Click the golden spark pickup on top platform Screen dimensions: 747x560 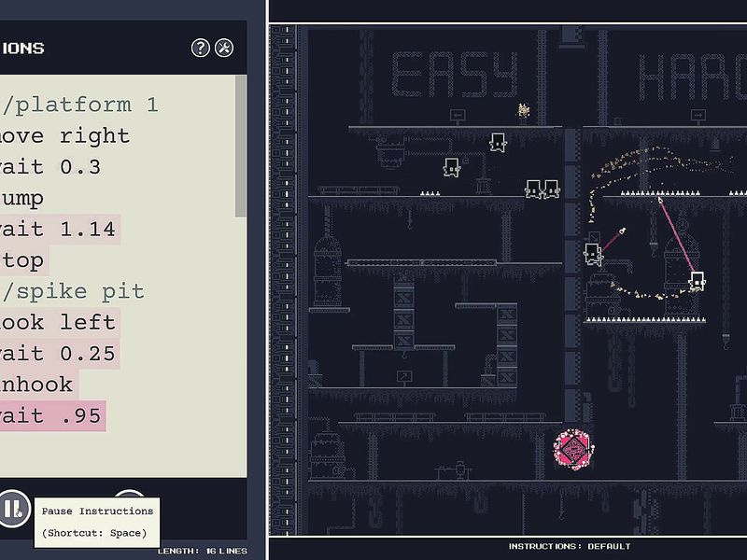coord(524,110)
